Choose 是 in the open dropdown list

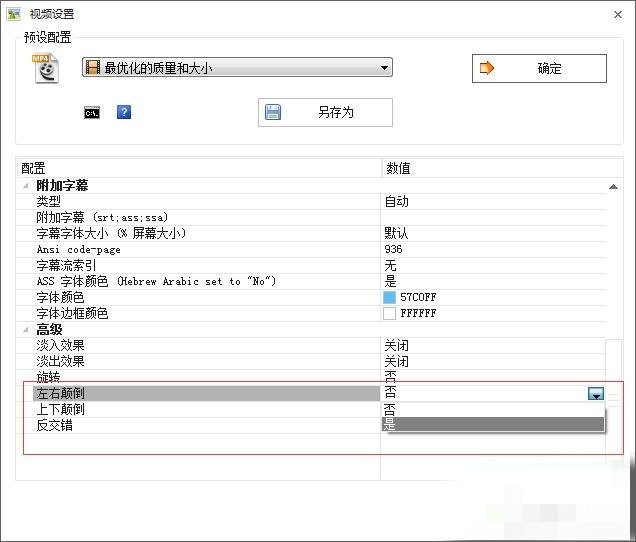[x=493, y=424]
